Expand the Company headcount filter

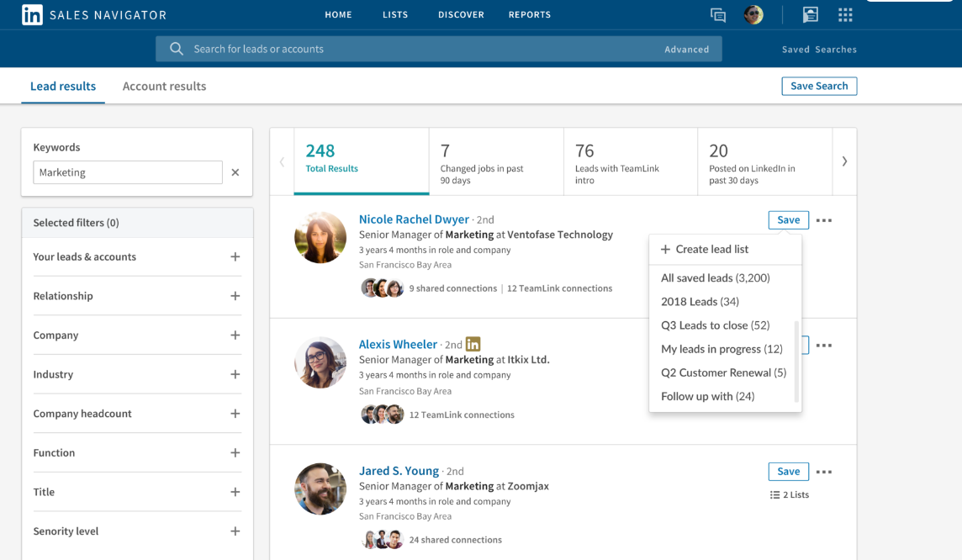click(235, 414)
